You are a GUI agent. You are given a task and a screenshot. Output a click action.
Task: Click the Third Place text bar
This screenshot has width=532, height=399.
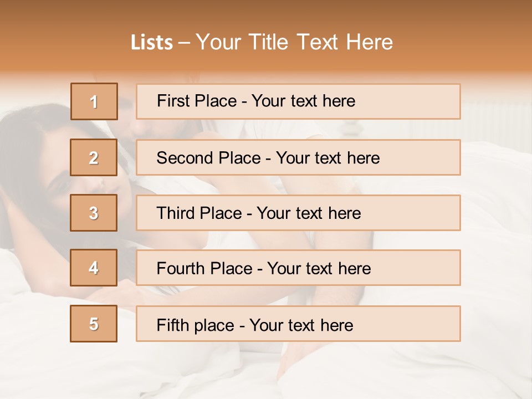pyautogui.click(x=298, y=213)
